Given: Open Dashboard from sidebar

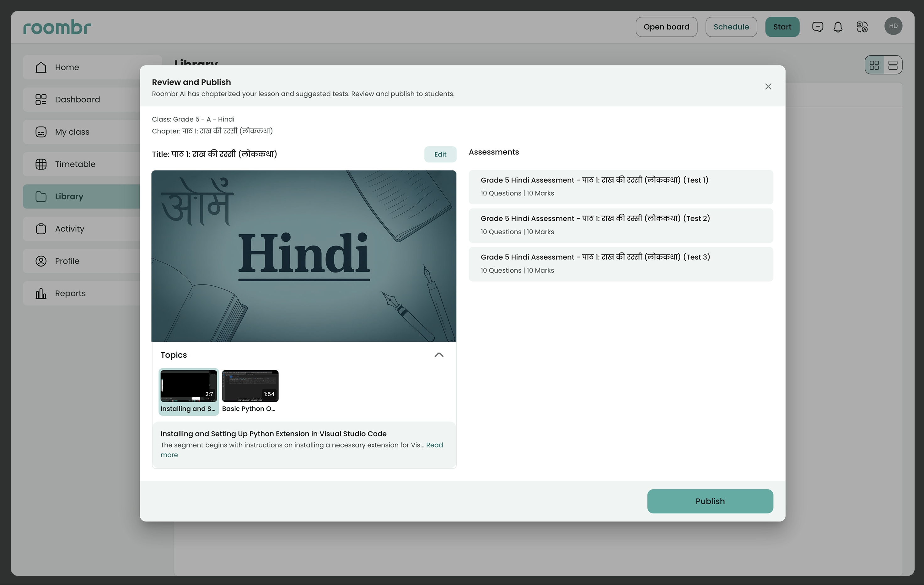Looking at the screenshot, I should click(x=77, y=100).
